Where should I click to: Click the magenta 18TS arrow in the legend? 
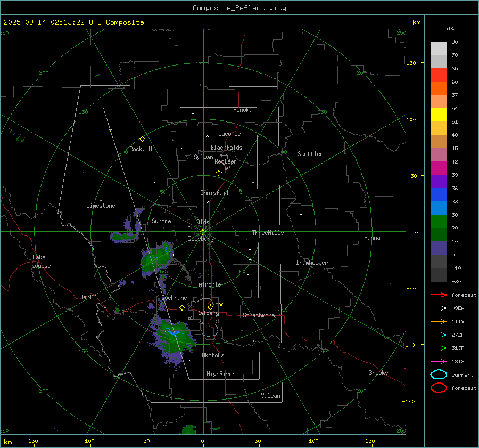click(439, 362)
